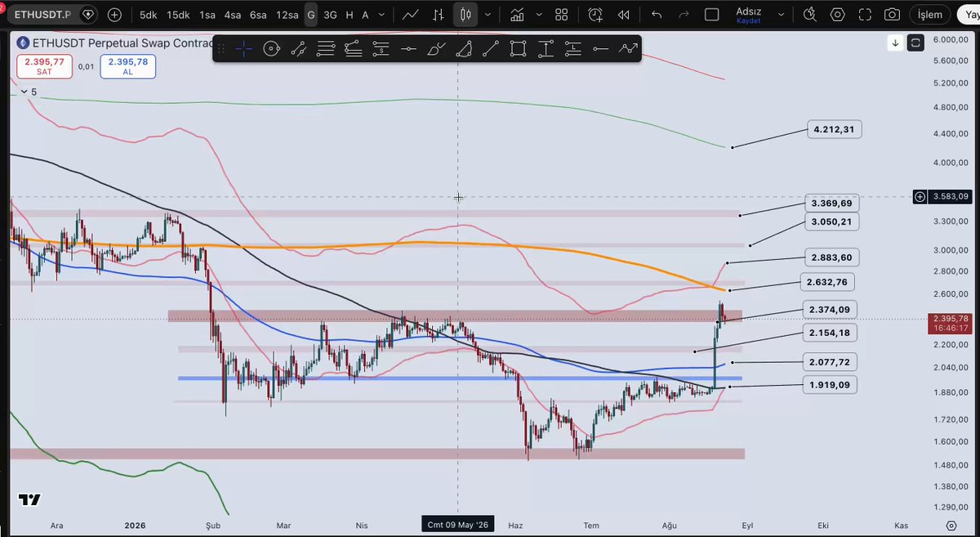Take a chart snapshot
The width and height of the screenshot is (980, 537).
(x=893, y=15)
